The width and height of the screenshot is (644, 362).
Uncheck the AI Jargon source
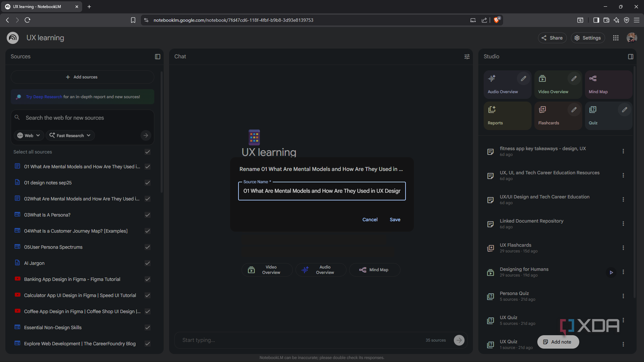point(148,263)
